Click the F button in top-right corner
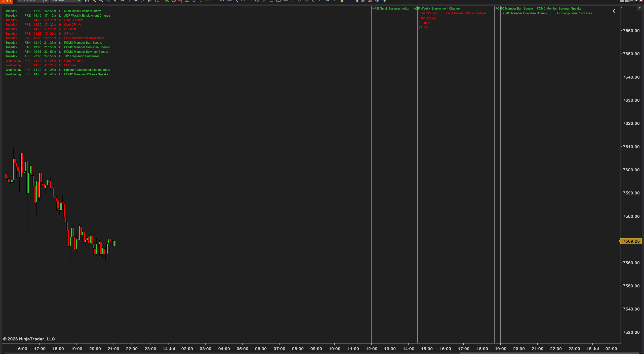Viewport: 644px width, 354px height. pos(639,9)
